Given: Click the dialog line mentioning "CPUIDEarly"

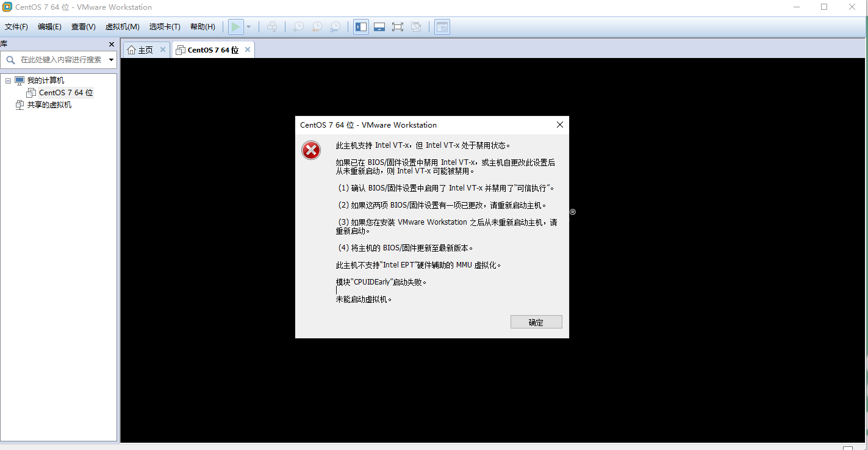Looking at the screenshot, I should tap(381, 282).
